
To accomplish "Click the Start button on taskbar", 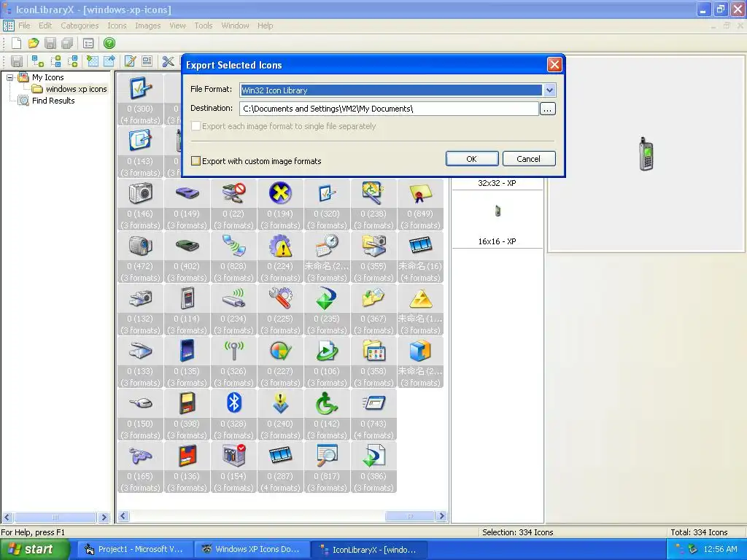I will [34, 549].
